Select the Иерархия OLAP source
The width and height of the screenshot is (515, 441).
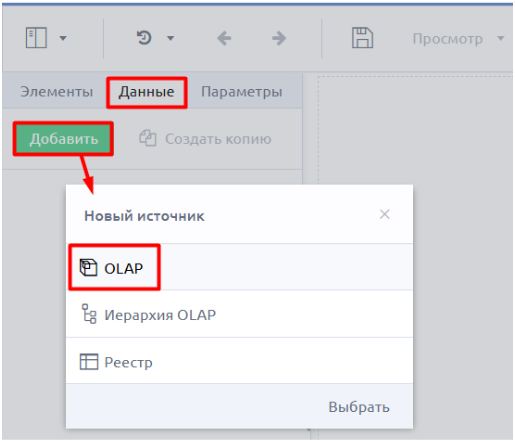coord(239,314)
